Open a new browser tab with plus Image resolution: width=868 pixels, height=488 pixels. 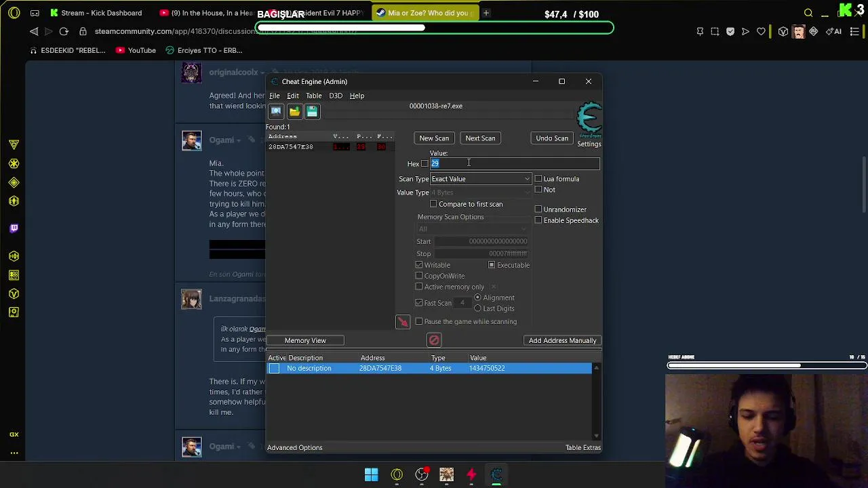click(486, 13)
